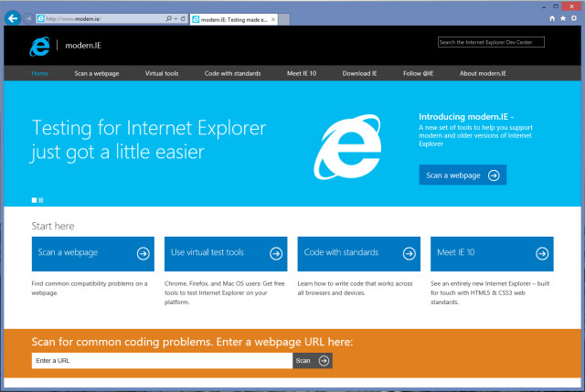Open the Follow @IE navigation item

pyautogui.click(x=419, y=73)
